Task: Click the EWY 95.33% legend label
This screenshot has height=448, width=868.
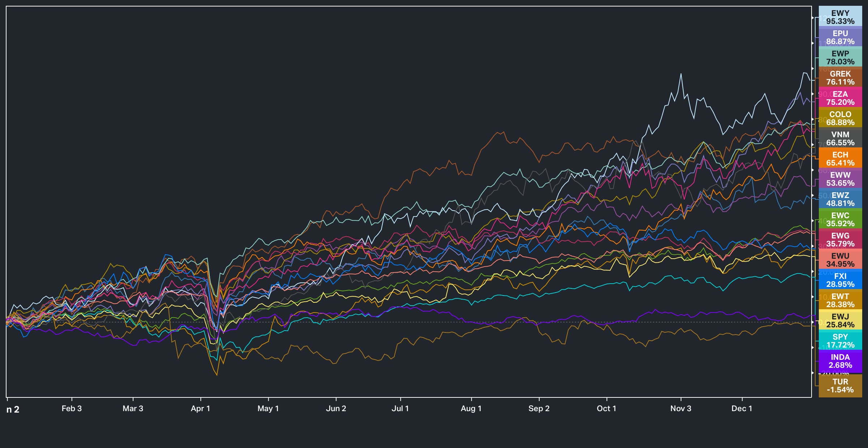Action: 840,17
